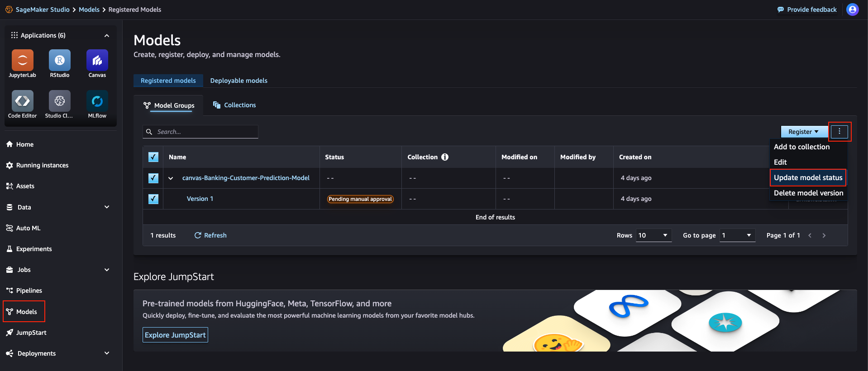
Task: Click the Provide feedback link
Action: coord(812,10)
